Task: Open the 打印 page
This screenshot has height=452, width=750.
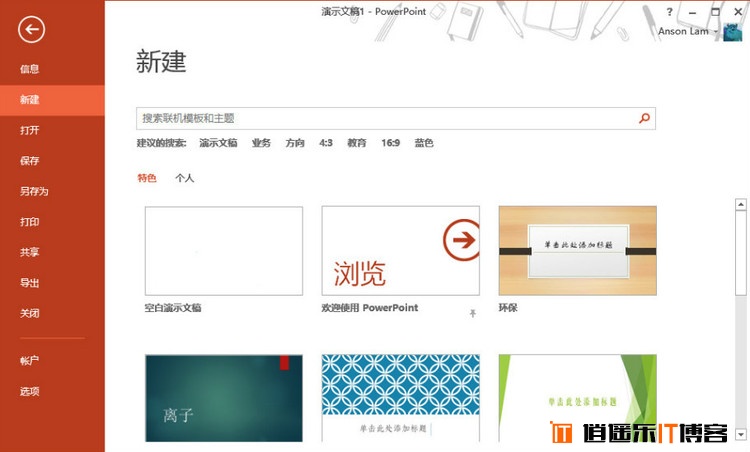Action: click(x=30, y=222)
